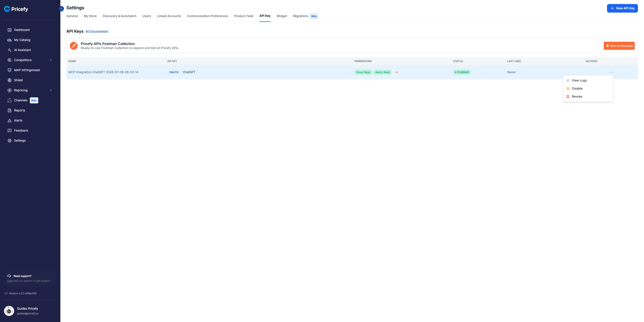Click the PERMISSIONS column header

tap(363, 61)
